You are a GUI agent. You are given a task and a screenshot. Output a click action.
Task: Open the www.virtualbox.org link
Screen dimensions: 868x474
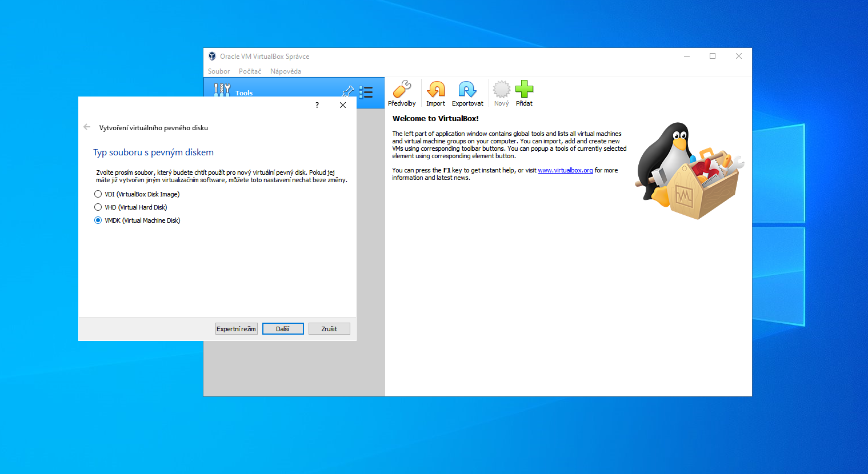point(565,170)
